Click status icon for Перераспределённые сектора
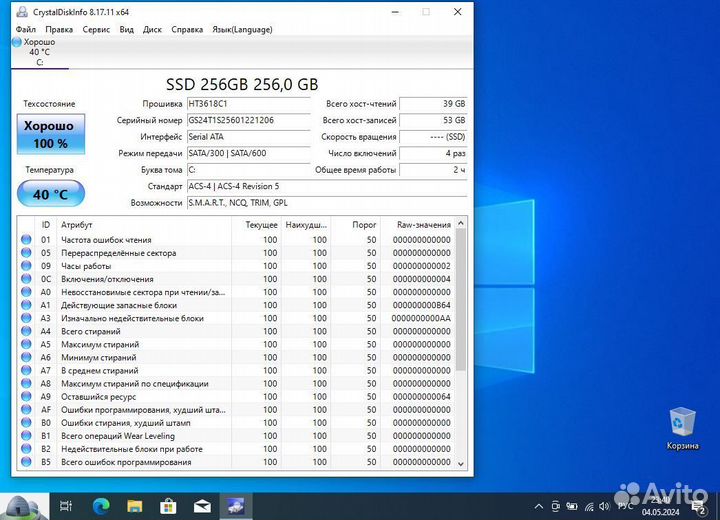The image size is (720, 520). [x=26, y=253]
